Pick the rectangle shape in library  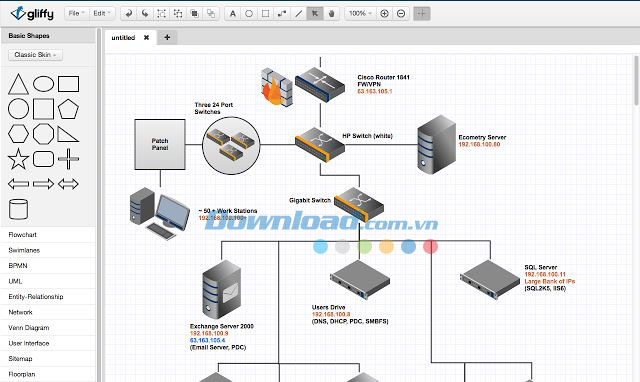[68, 84]
